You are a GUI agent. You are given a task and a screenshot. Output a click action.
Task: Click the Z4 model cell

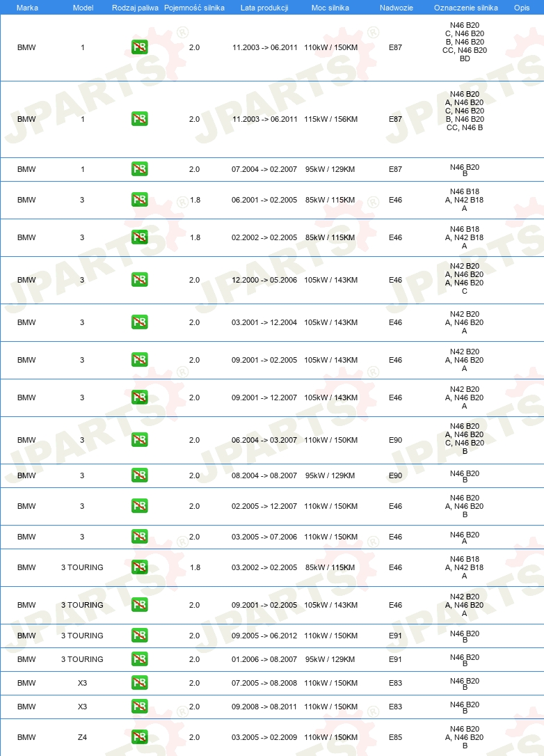[82, 737]
